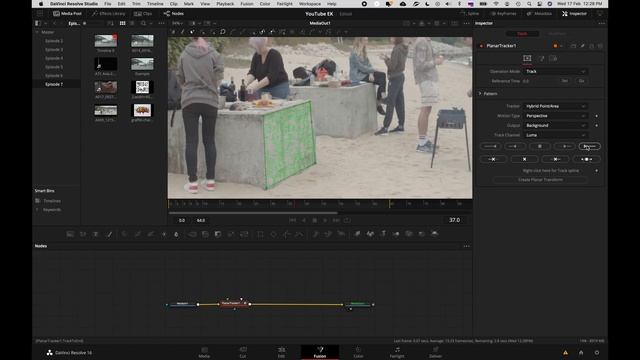Expand the Master bin
Screen dimensions: 640x360
37,32
